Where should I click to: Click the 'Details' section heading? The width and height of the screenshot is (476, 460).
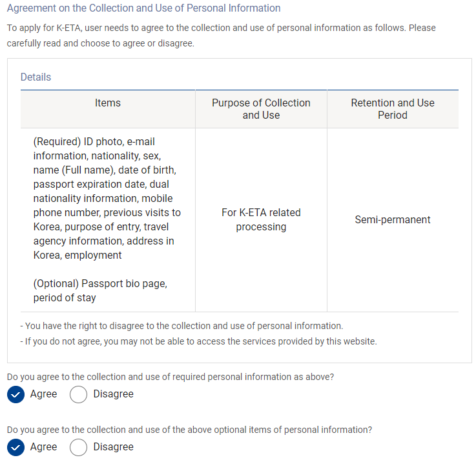[36, 77]
